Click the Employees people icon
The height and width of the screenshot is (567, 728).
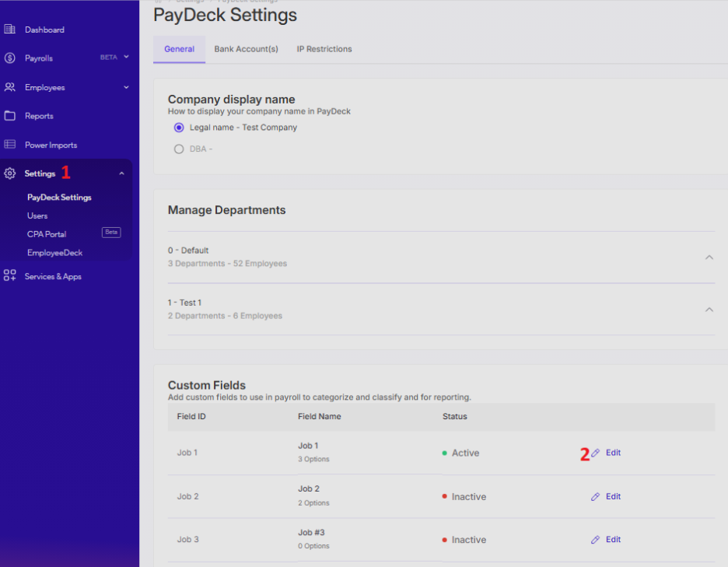pyautogui.click(x=10, y=87)
